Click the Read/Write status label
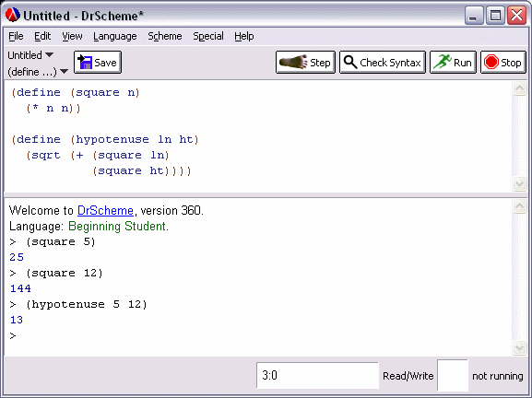Viewport: 532px width, 398px height. (x=408, y=376)
